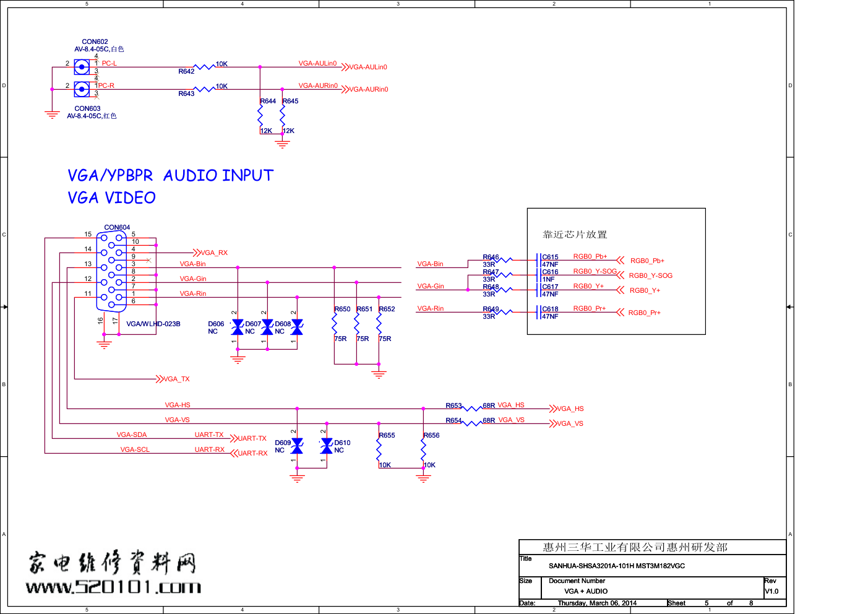Click the VGA-AULin0 output port label
868x614 pixels.
pyautogui.click(x=367, y=67)
